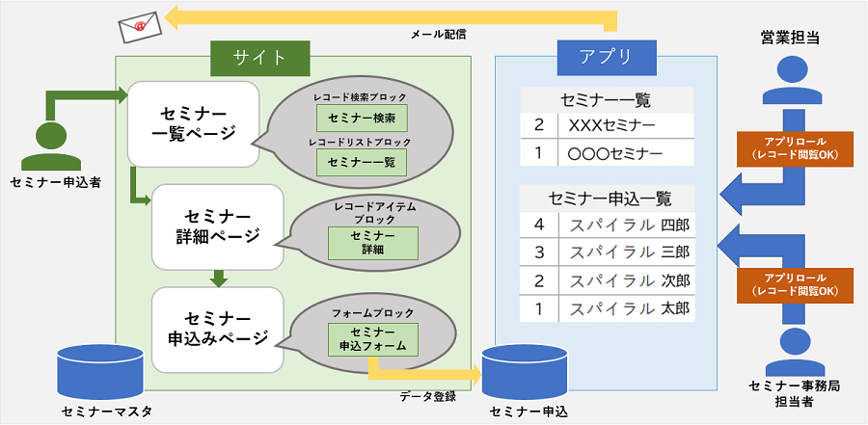Open the セミナー一覧ページ box

coord(194,124)
